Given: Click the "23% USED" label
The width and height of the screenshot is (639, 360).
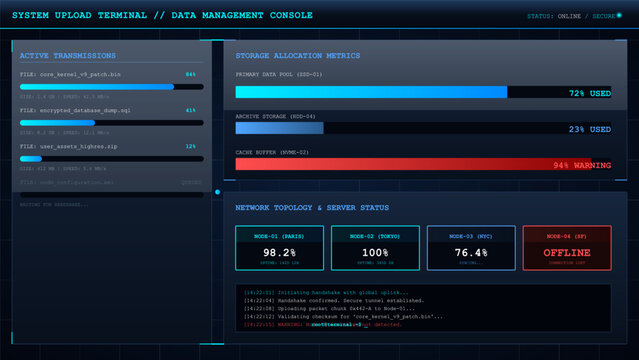Looking at the screenshot, I should coord(590,129).
